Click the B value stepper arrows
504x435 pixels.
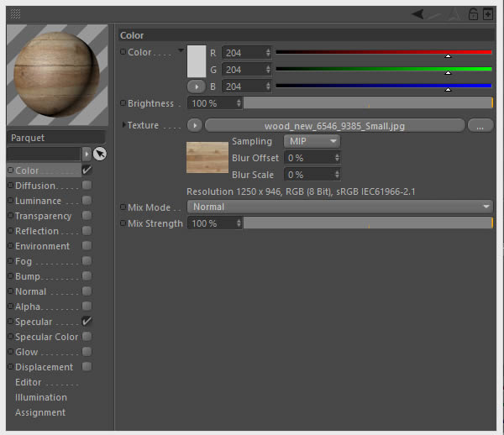point(268,86)
